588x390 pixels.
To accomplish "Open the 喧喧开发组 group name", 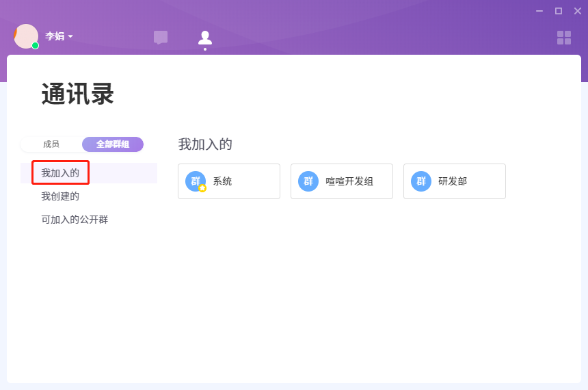I will click(x=349, y=181).
